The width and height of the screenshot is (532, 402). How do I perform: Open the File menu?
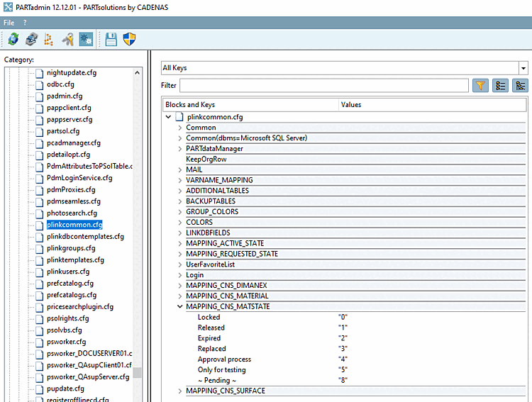click(9, 23)
